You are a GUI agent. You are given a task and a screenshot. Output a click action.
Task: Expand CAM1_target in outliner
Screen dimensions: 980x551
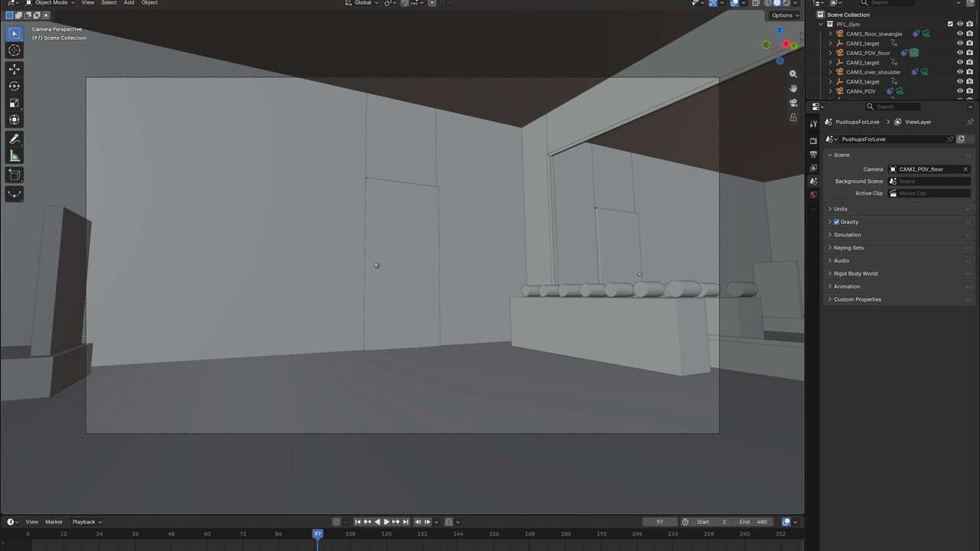point(831,44)
